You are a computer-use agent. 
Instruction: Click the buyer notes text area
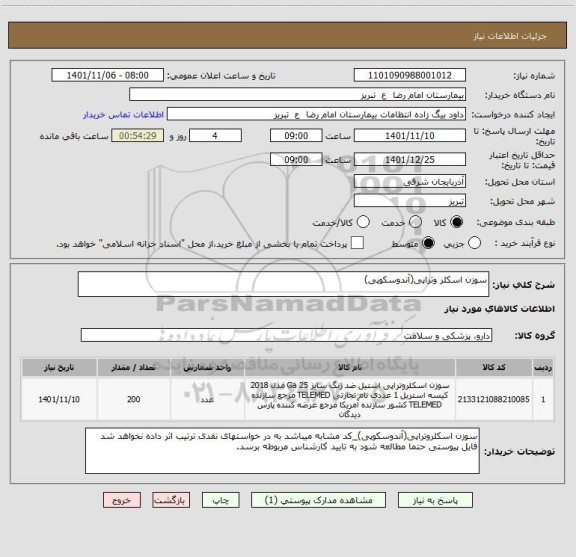tap(282, 450)
